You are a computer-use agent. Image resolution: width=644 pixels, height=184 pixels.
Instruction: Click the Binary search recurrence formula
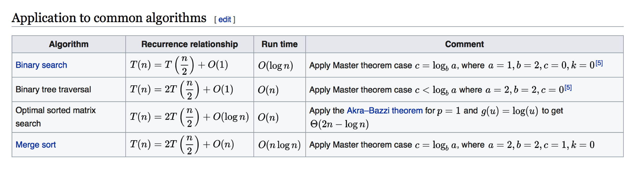point(179,65)
